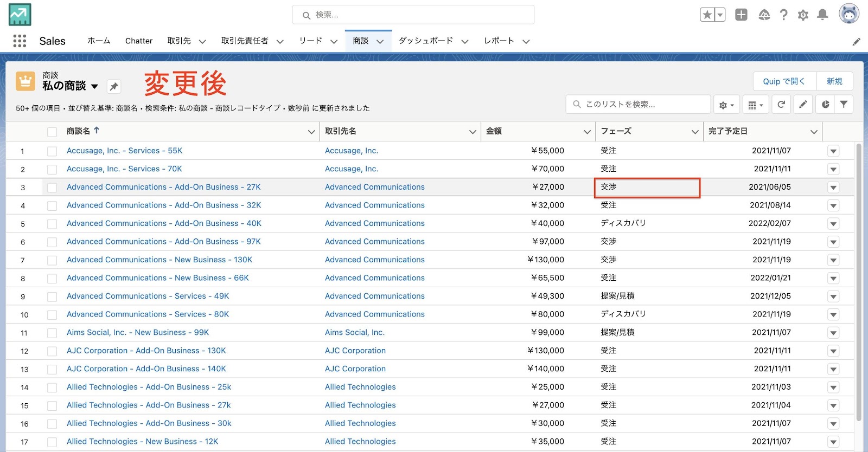Open row actions for Advanced Communications 27K
This screenshot has height=452, width=868.
point(833,188)
